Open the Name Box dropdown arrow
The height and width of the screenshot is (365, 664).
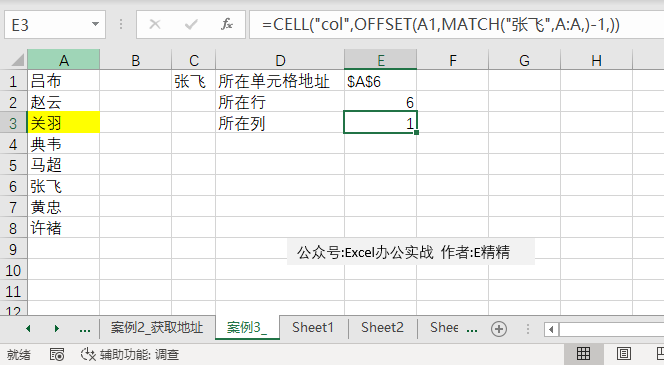point(95,25)
